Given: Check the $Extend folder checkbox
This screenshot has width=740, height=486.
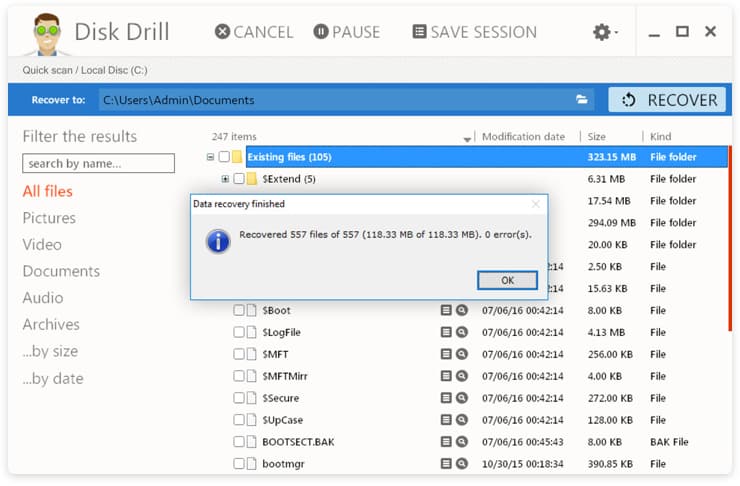Looking at the screenshot, I should 239,178.
